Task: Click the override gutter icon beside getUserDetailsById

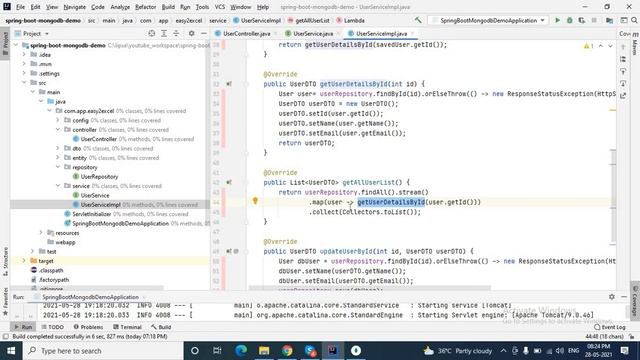Action: [229, 84]
